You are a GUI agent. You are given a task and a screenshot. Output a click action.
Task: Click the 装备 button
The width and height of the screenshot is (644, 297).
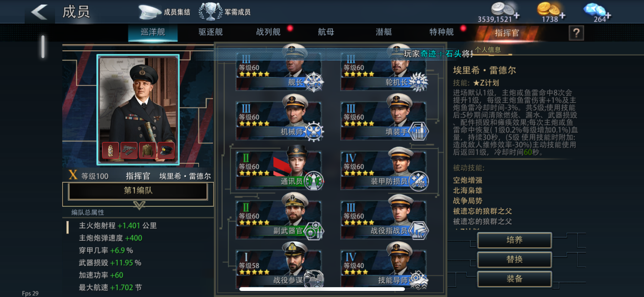coord(514,279)
